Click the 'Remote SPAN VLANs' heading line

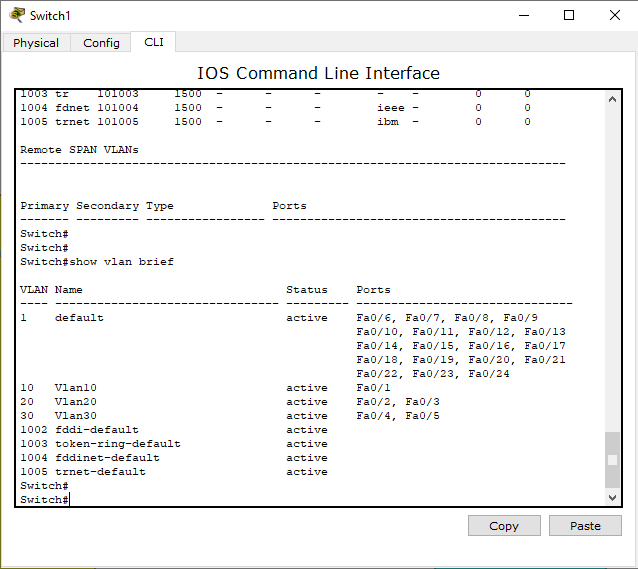click(79, 150)
